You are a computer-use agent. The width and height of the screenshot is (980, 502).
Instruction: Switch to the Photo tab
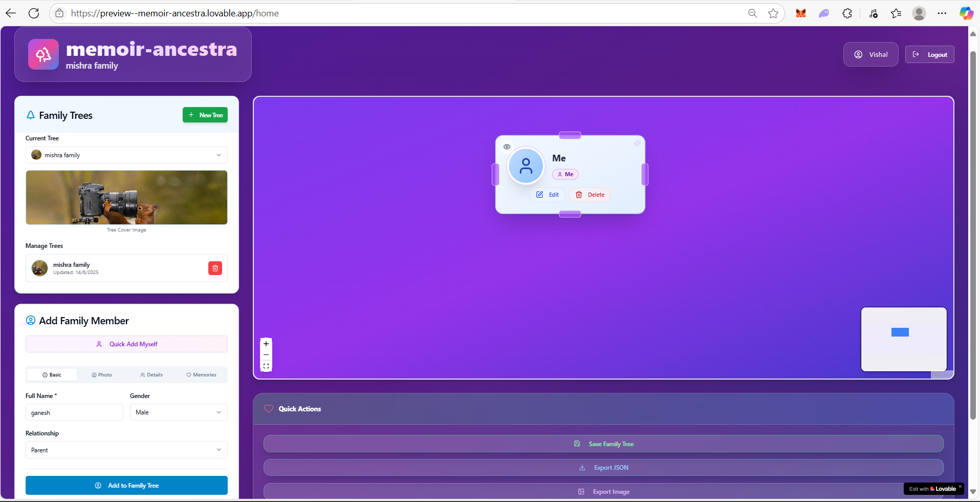(x=102, y=375)
